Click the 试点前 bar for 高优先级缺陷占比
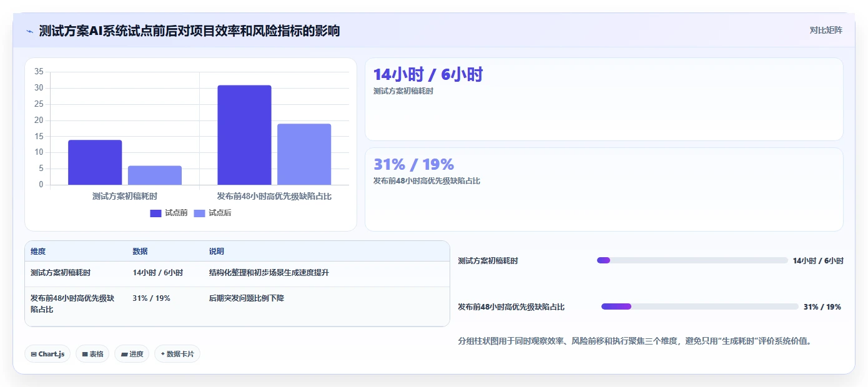The image size is (868, 387). [244, 135]
